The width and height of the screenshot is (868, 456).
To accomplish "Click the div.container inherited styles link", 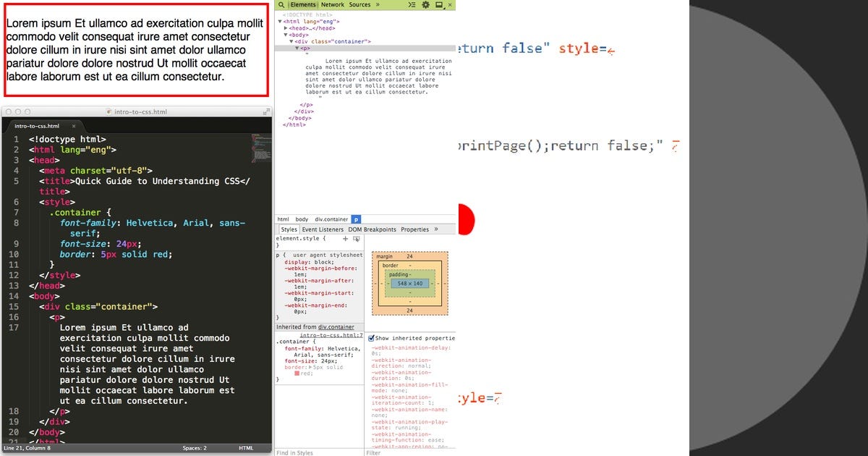I will point(336,326).
